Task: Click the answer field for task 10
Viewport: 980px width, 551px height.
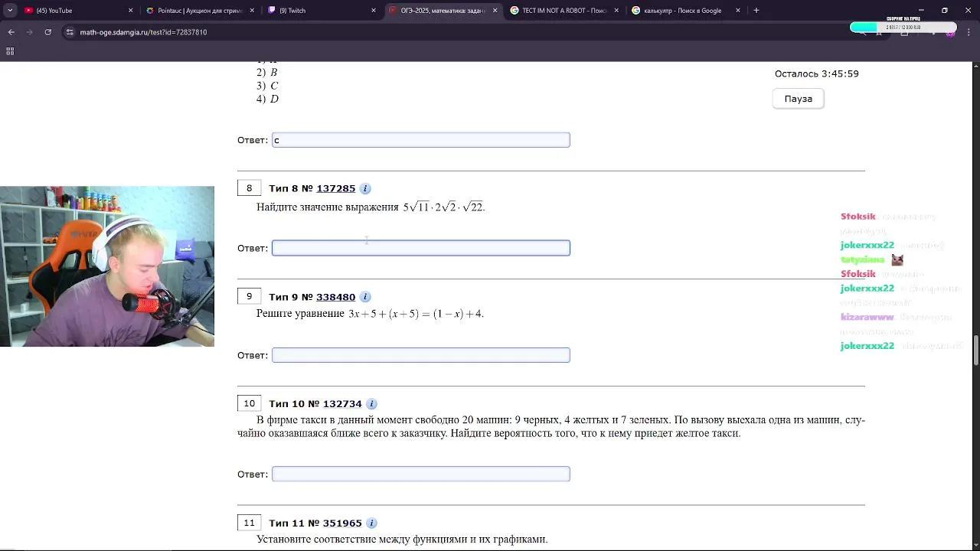Action: pyautogui.click(x=421, y=474)
